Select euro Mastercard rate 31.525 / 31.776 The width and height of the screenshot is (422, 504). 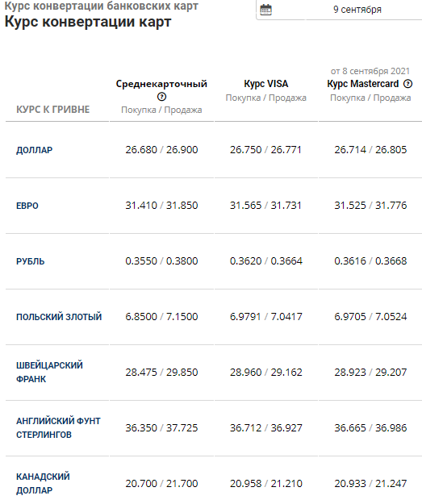pyautogui.click(x=370, y=206)
